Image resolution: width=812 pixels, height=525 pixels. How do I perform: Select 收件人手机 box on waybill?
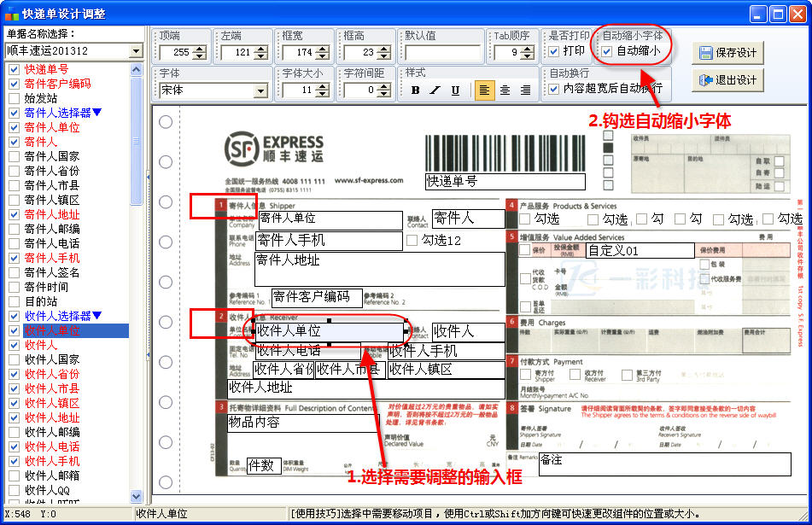click(x=447, y=351)
